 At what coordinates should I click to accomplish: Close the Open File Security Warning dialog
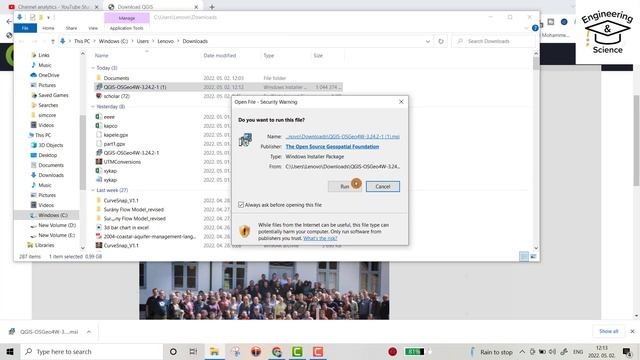click(x=401, y=102)
